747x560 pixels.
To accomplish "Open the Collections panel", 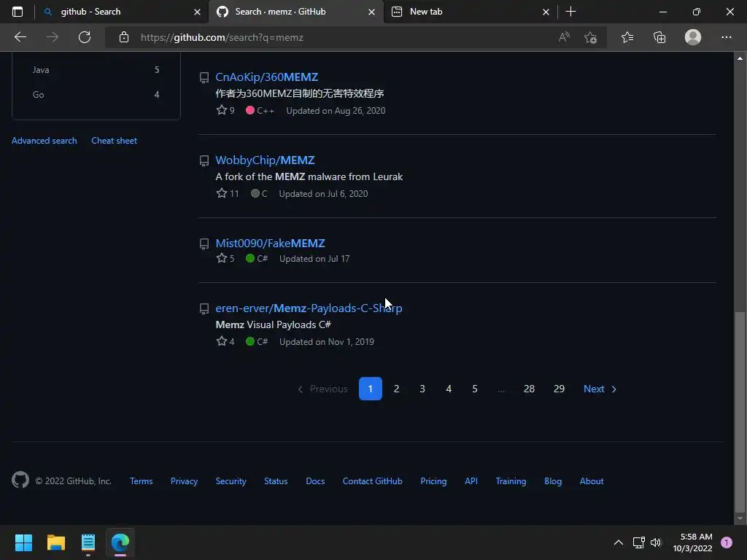I will [659, 37].
